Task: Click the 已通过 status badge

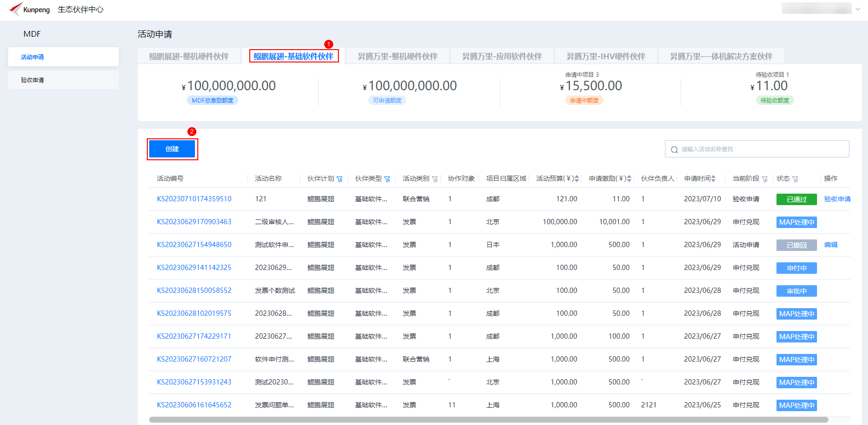Action: tap(797, 199)
